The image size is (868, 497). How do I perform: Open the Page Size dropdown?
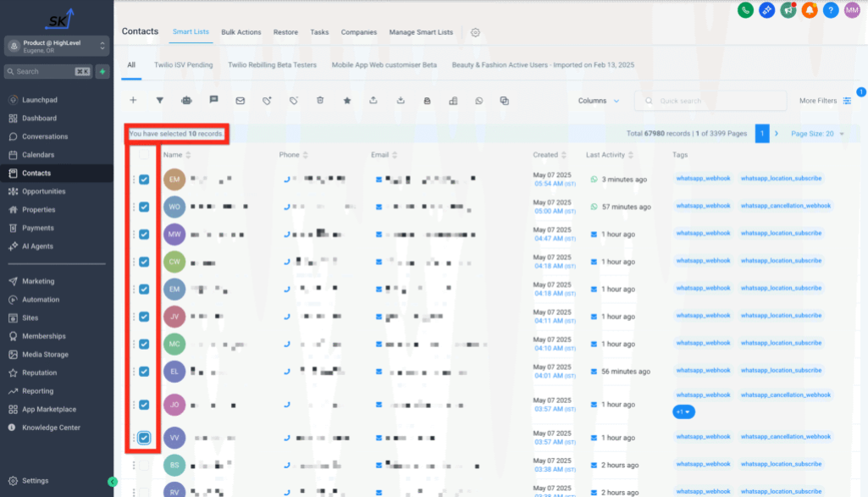click(817, 134)
